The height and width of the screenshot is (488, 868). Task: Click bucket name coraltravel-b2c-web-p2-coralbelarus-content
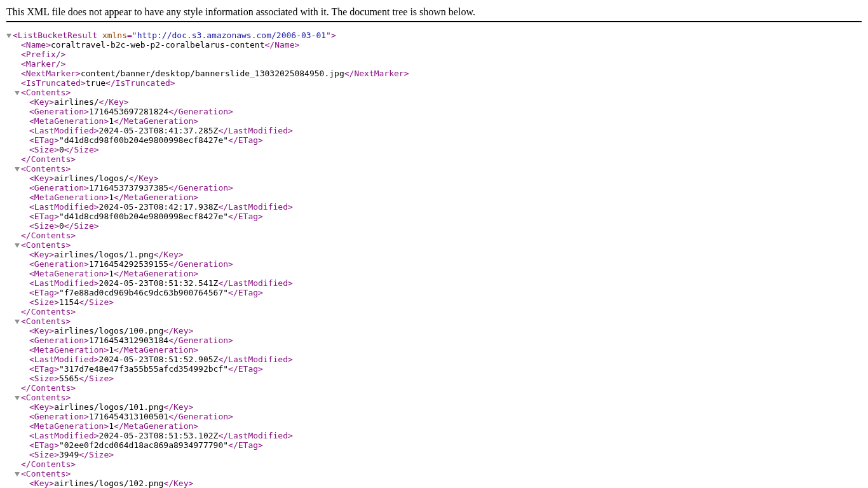point(158,45)
